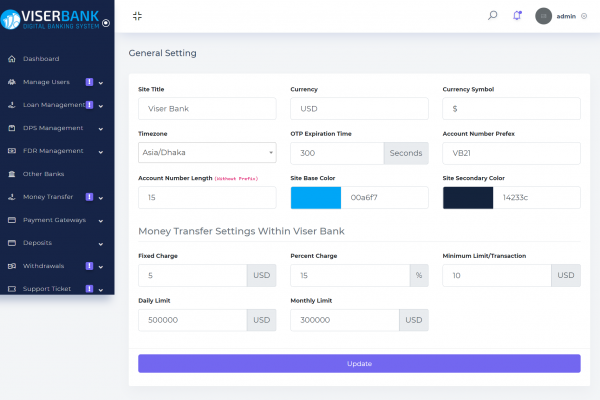Click the Other Banks building icon
Viewport: 600px width, 400px height.
[12, 174]
